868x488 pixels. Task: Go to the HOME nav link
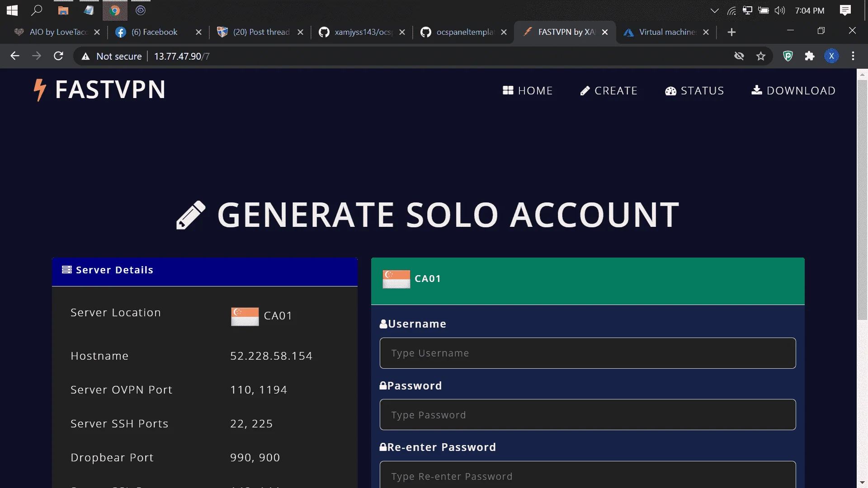[x=528, y=90]
